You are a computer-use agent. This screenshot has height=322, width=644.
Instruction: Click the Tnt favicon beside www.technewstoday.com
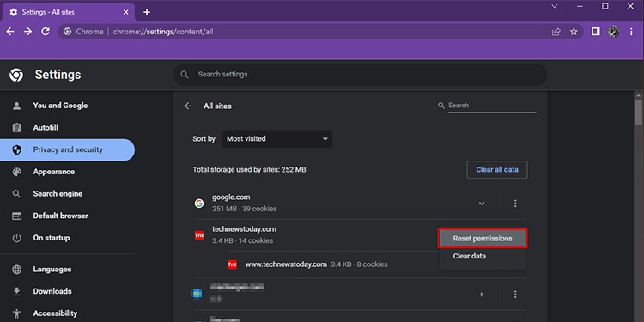pos(232,264)
